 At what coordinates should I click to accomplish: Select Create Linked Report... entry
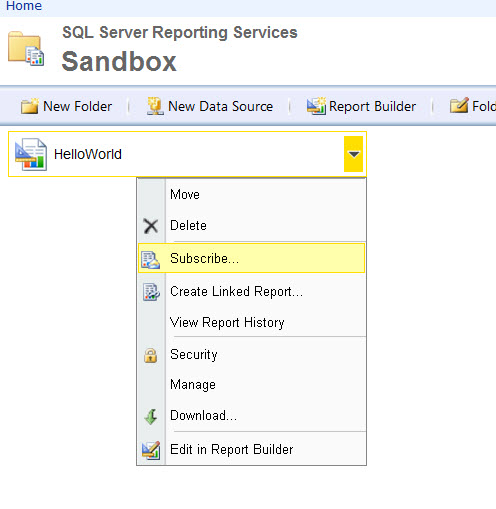click(x=252, y=291)
